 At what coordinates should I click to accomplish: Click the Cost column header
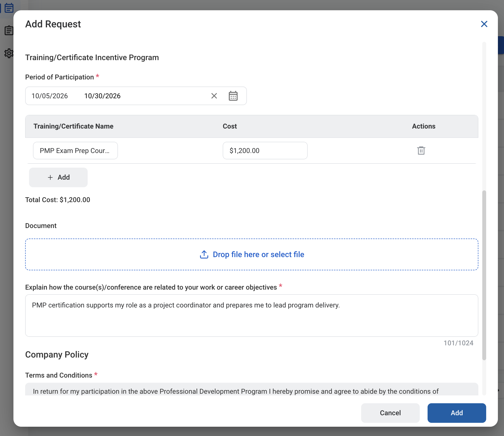click(230, 126)
